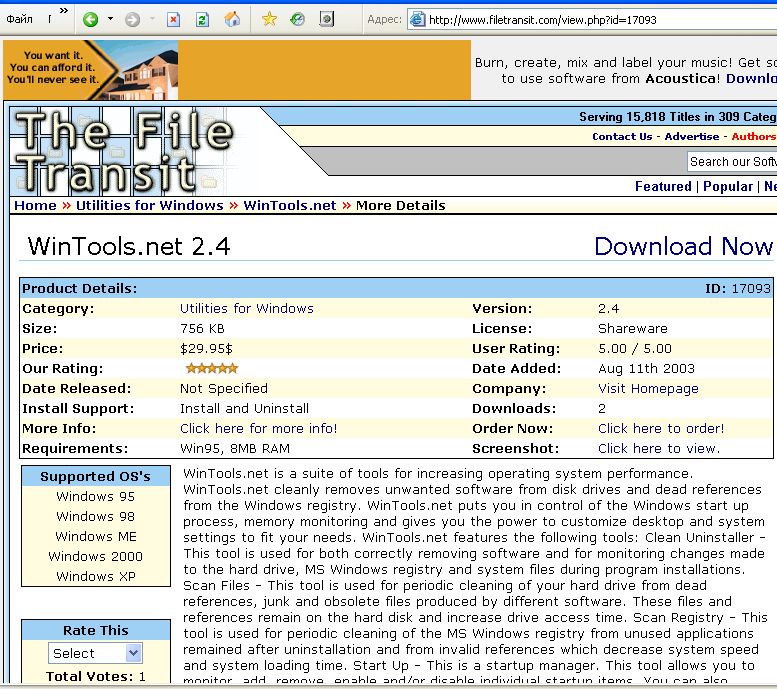Viewport: 777px width, 689px height.
Task: Click the Acoustica Download ad link
Action: tap(751, 78)
